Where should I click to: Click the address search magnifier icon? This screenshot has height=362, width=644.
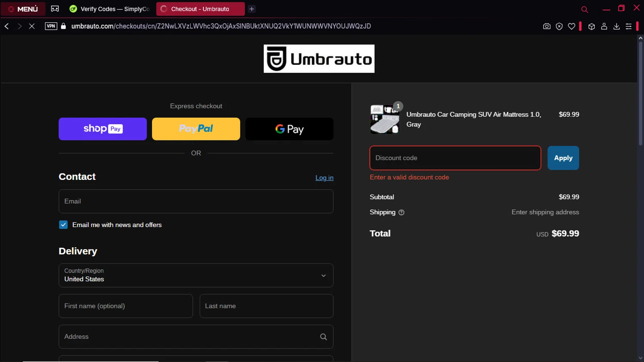pyautogui.click(x=324, y=337)
